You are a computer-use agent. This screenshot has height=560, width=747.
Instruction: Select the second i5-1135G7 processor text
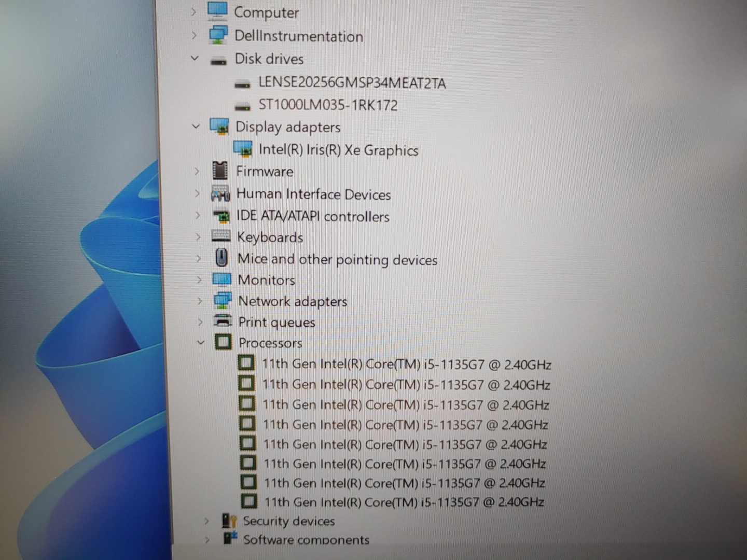click(406, 385)
